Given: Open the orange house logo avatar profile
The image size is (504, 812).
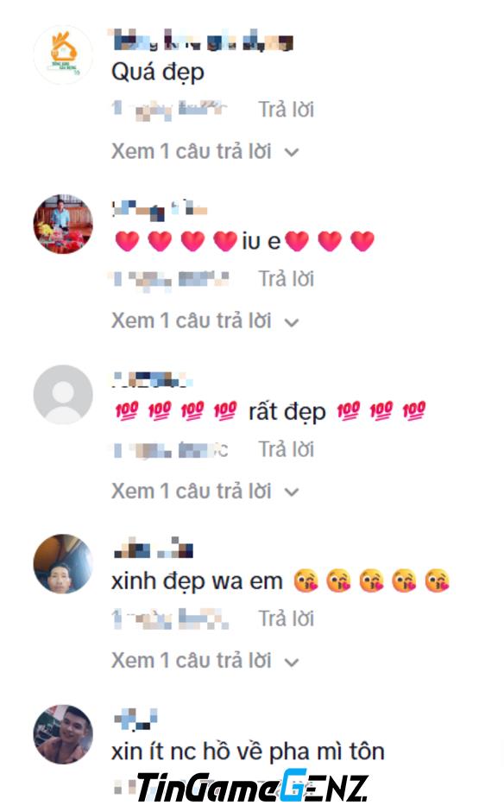Looking at the screenshot, I should pyautogui.click(x=63, y=55).
